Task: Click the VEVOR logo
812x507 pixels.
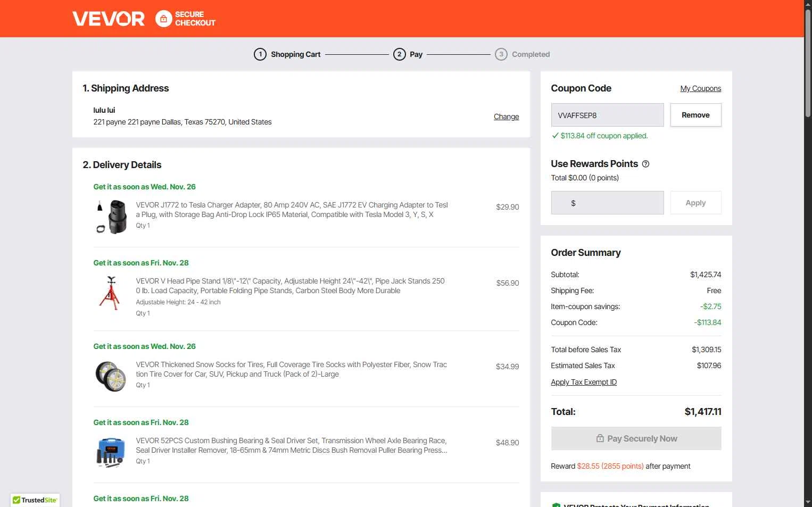Action: (x=109, y=19)
